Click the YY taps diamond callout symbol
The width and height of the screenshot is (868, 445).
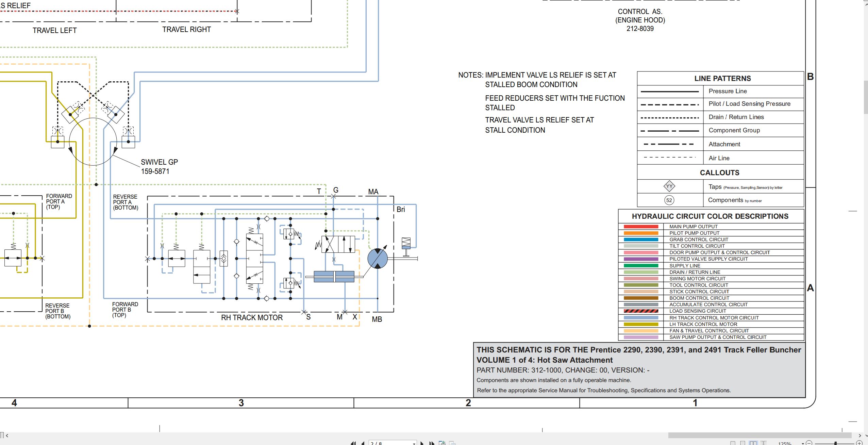click(x=669, y=186)
